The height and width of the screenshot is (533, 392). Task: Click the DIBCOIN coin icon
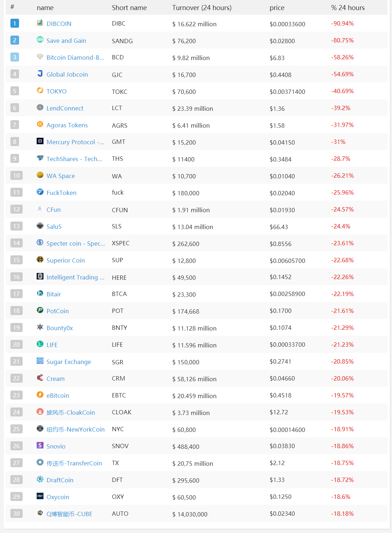click(40, 23)
